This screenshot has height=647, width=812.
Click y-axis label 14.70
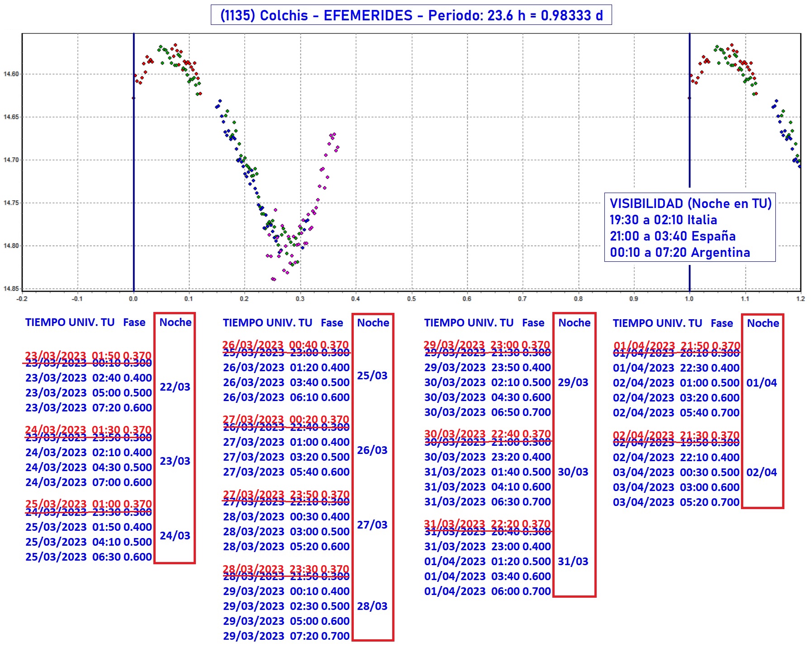[11, 160]
